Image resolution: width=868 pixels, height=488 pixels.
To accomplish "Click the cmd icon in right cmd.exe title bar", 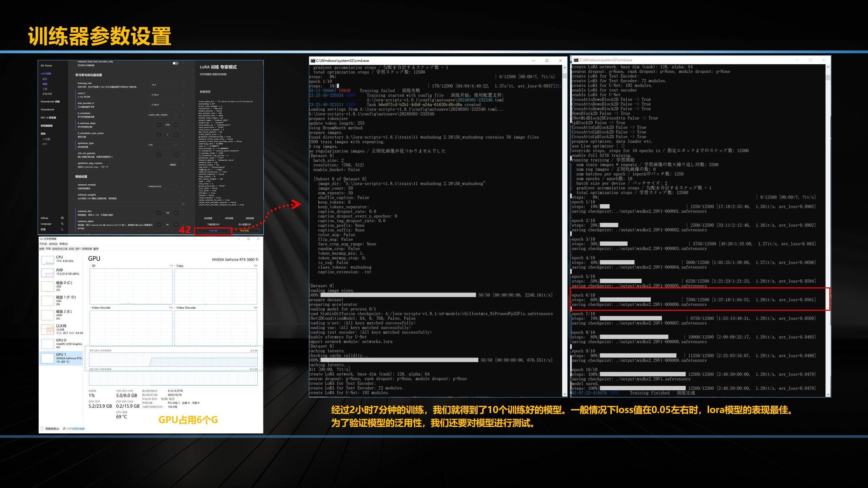I will [x=575, y=60].
